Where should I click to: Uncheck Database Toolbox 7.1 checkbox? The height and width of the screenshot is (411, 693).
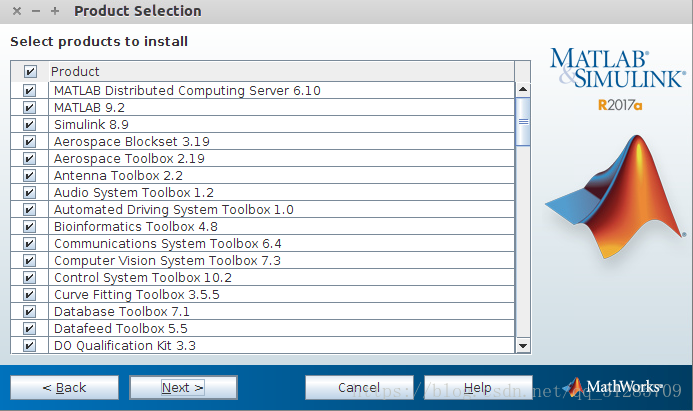[29, 312]
